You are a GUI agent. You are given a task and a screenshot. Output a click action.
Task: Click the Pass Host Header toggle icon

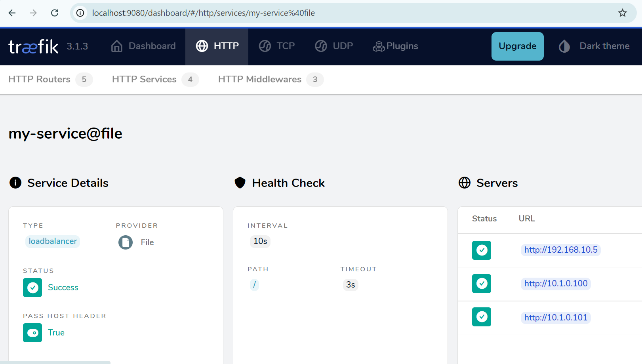tap(32, 333)
